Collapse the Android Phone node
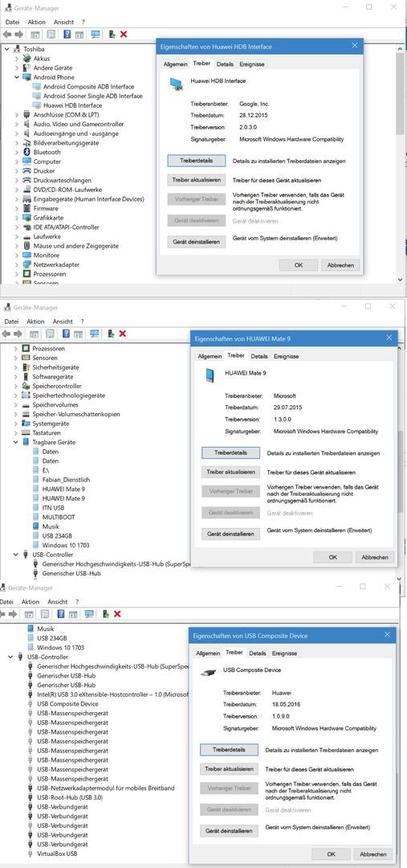 click(17, 77)
